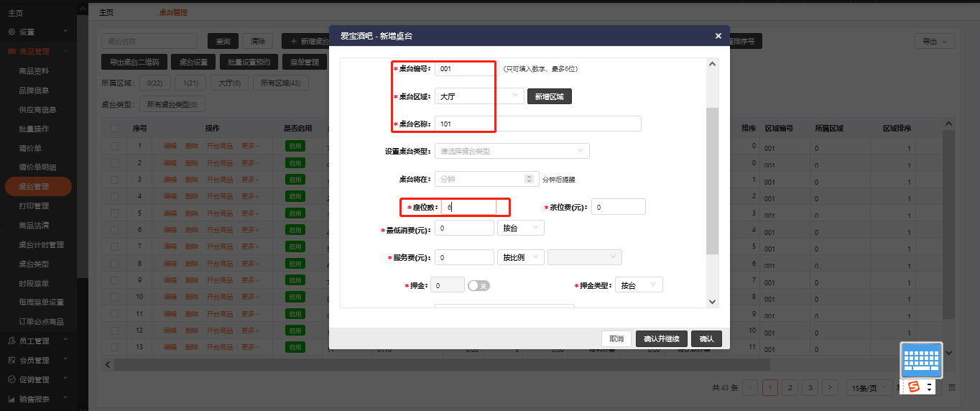Open 商品资料 in the sidebar
This screenshot has height=411, width=980.
pos(34,71)
